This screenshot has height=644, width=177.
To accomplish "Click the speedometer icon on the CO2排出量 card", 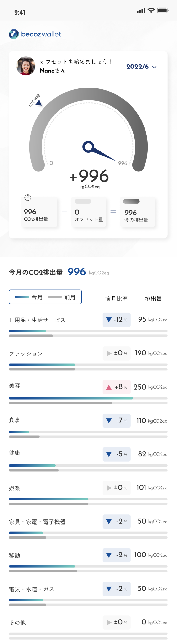I will [x=28, y=198].
